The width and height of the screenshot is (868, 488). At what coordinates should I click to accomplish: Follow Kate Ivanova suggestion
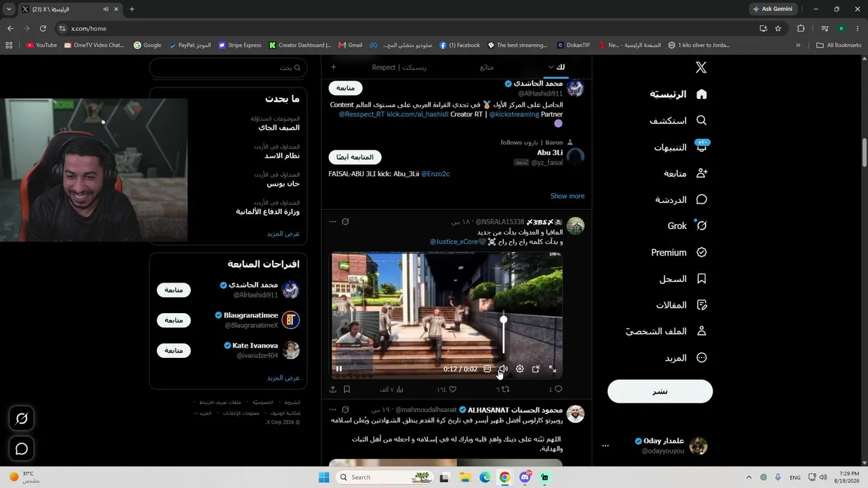[x=174, y=350]
